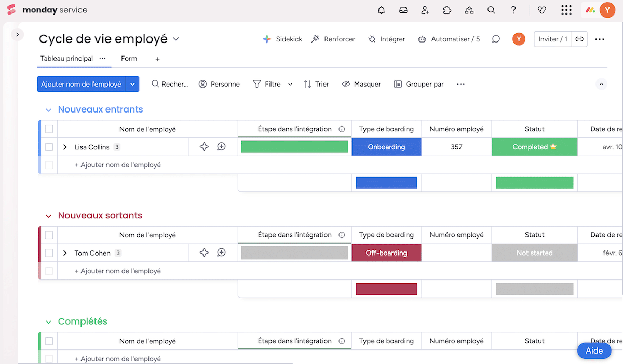The width and height of the screenshot is (623, 364).
Task: Click the Inviter / 1 button
Action: coord(552,39)
